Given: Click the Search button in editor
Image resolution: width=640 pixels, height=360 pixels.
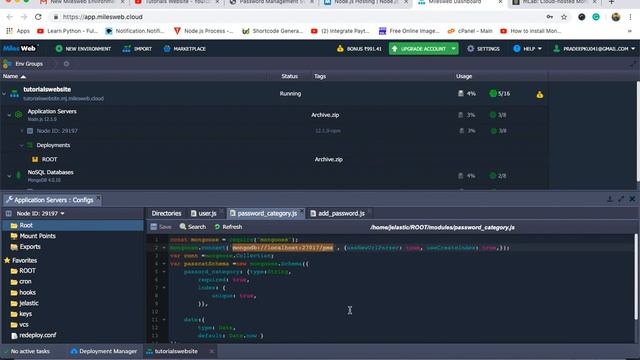Looking at the screenshot, I should [x=193, y=227].
